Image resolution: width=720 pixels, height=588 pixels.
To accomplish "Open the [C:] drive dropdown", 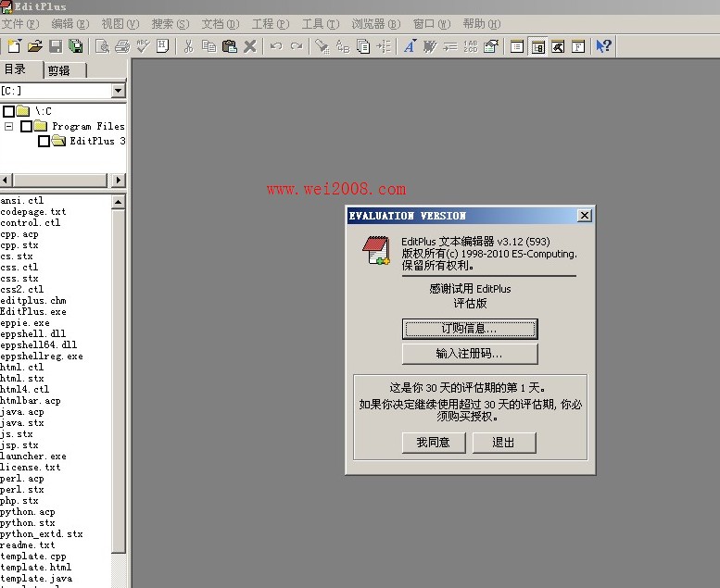I will coord(119,91).
